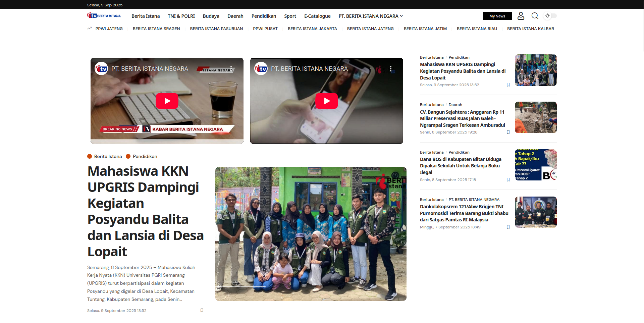The height and width of the screenshot is (323, 644).
Task: Open more options on second YouTube video
Action: [391, 68]
